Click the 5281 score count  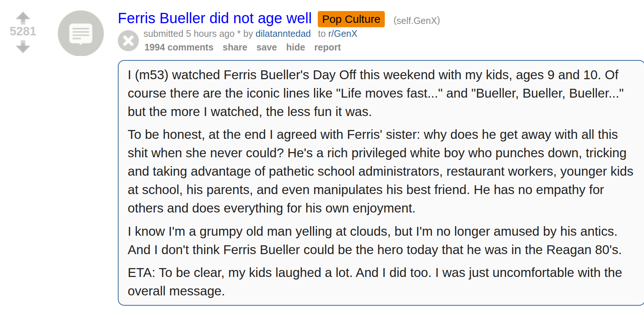(23, 31)
